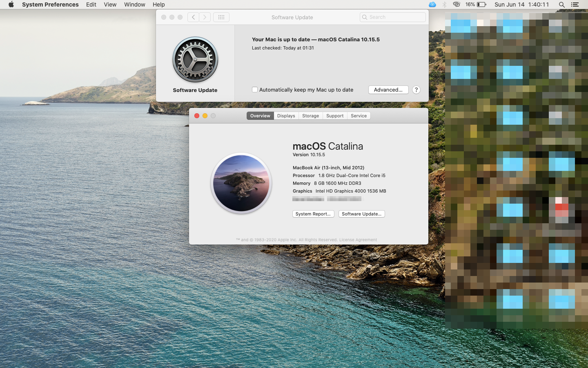Switch to the Storage tab
The width and height of the screenshot is (588, 368).
310,116
